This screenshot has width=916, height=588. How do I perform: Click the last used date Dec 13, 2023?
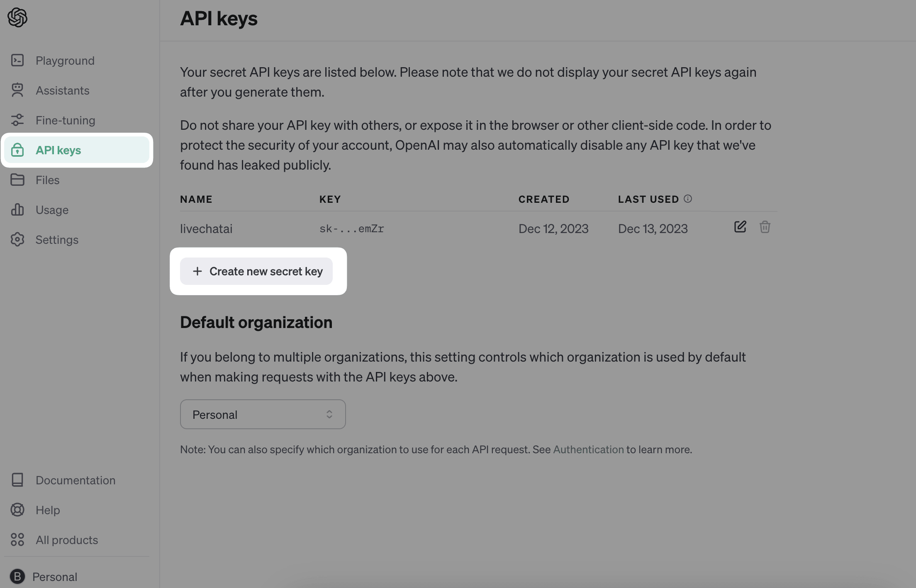pos(653,228)
